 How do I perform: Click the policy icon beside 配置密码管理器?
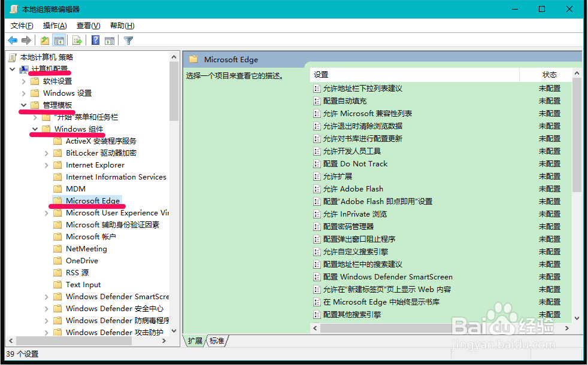[x=317, y=227]
